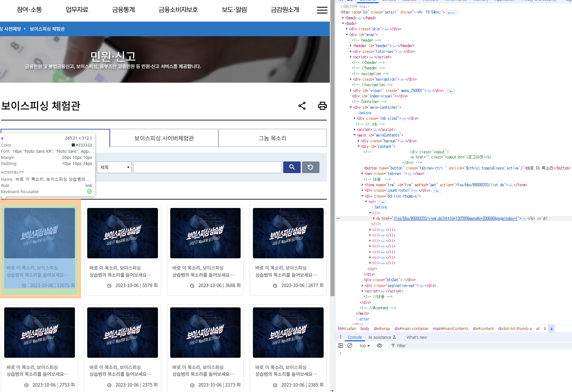Image resolution: width=572 pixels, height=392 pixels.
Task: Create a live expression with eye icon
Action: pos(380,346)
